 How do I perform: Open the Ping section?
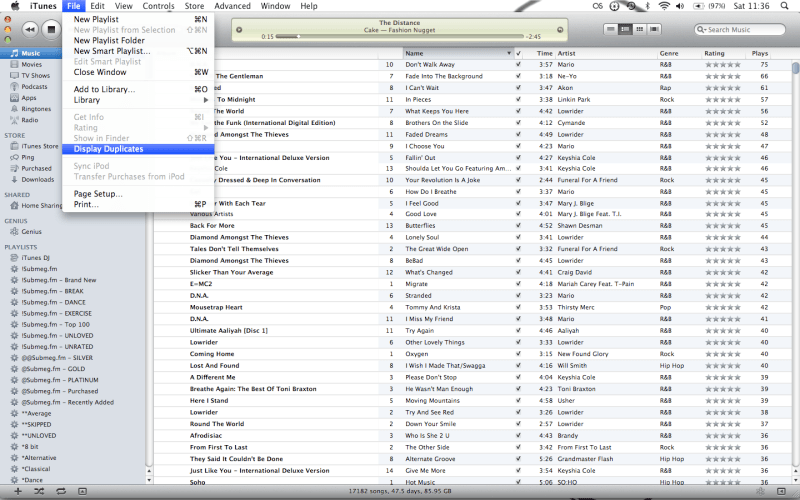pos(29,157)
